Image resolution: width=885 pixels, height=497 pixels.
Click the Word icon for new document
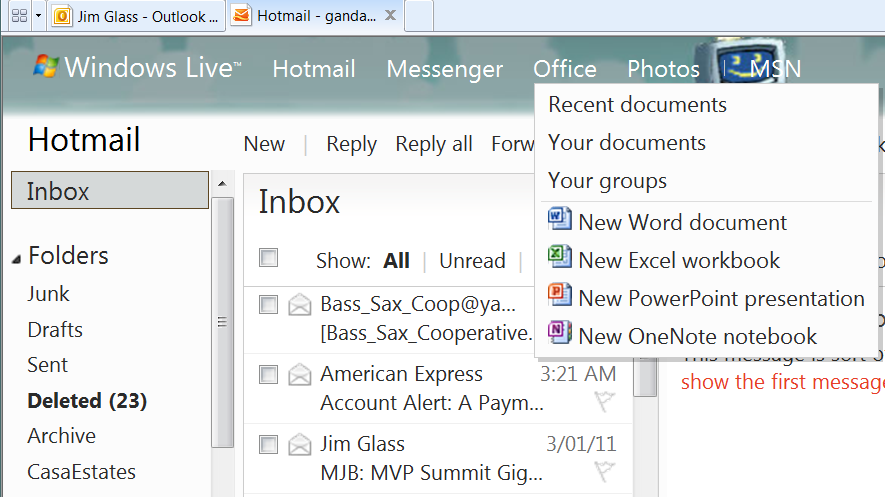point(560,219)
